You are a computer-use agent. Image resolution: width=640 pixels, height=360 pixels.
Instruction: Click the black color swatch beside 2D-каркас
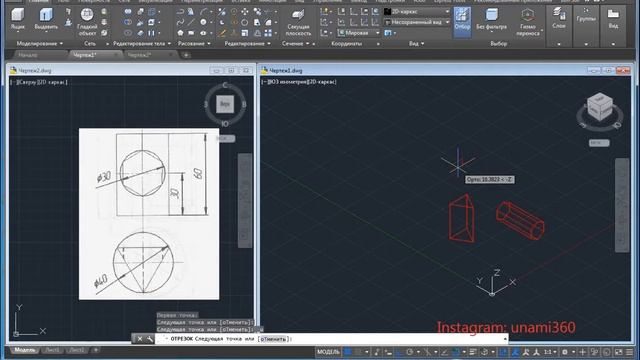387,12
